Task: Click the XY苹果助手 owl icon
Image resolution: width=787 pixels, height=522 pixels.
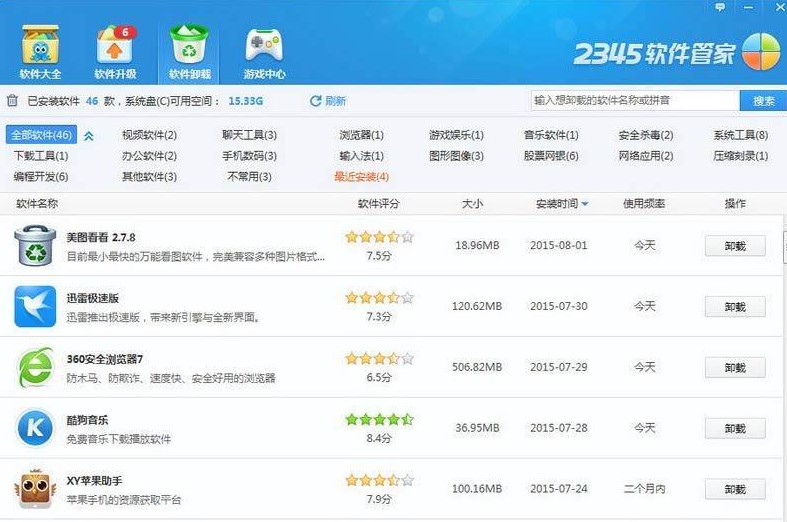Action: coord(35,488)
